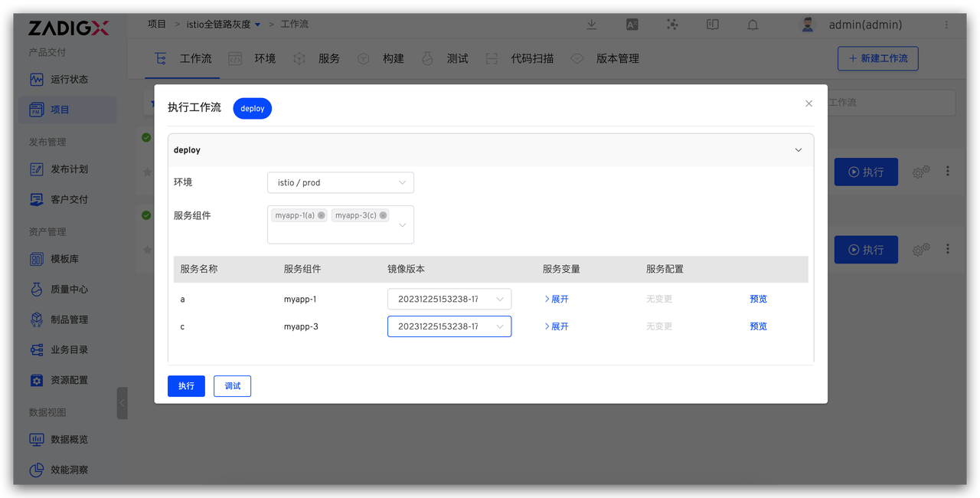980x498 pixels.
Task: Remove the myapp-1(a) service tag
Action: tap(322, 215)
